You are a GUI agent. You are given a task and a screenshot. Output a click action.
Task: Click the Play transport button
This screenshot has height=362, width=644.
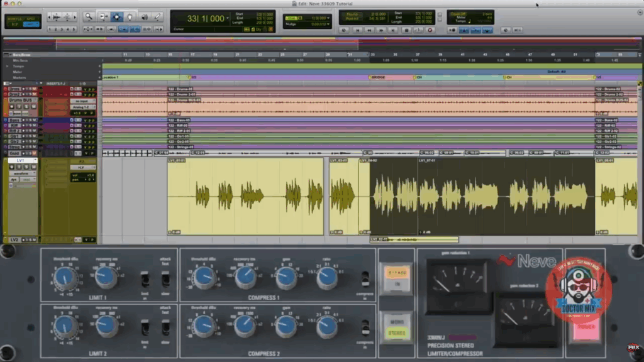418,30
